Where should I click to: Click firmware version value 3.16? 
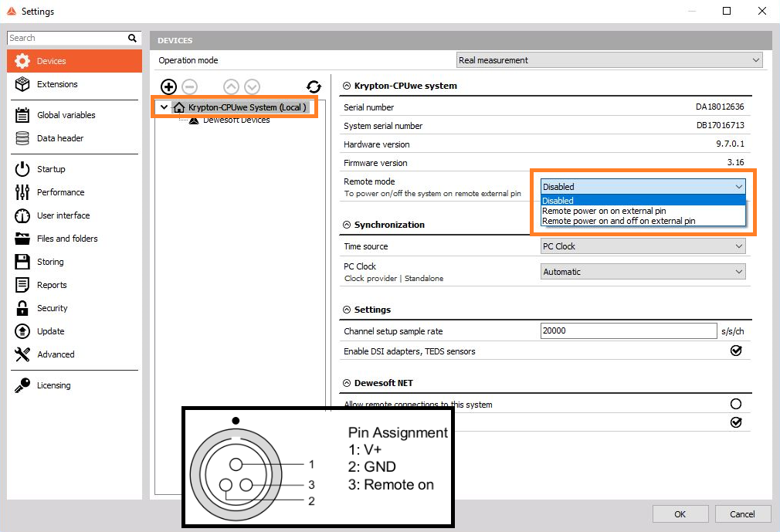736,162
